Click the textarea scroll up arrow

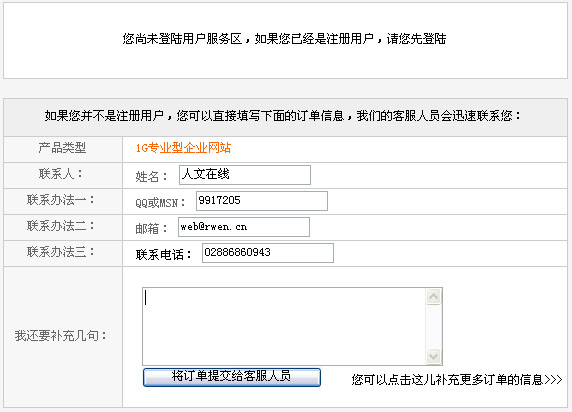point(433,297)
